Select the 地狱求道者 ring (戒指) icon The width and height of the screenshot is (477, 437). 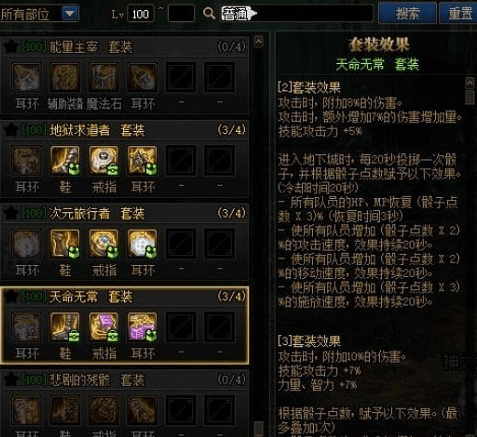tap(104, 160)
